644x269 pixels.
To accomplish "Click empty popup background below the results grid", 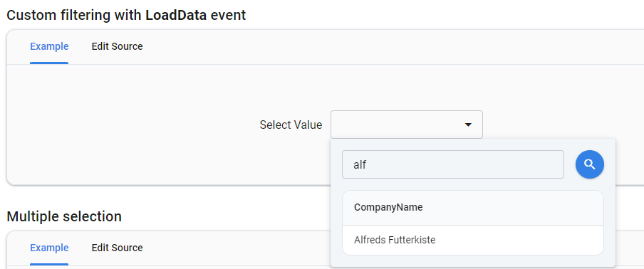I will pyautogui.click(x=473, y=260).
